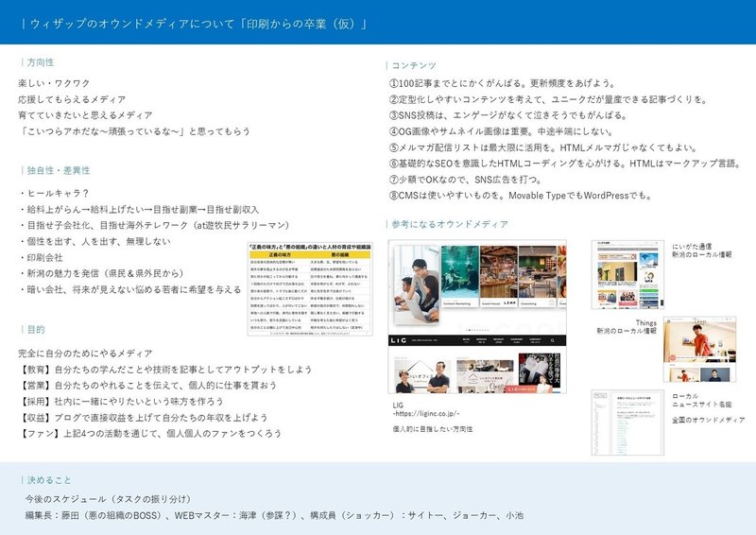
Task: Open the にいがた通信 site thumbnail
Action: (627, 274)
